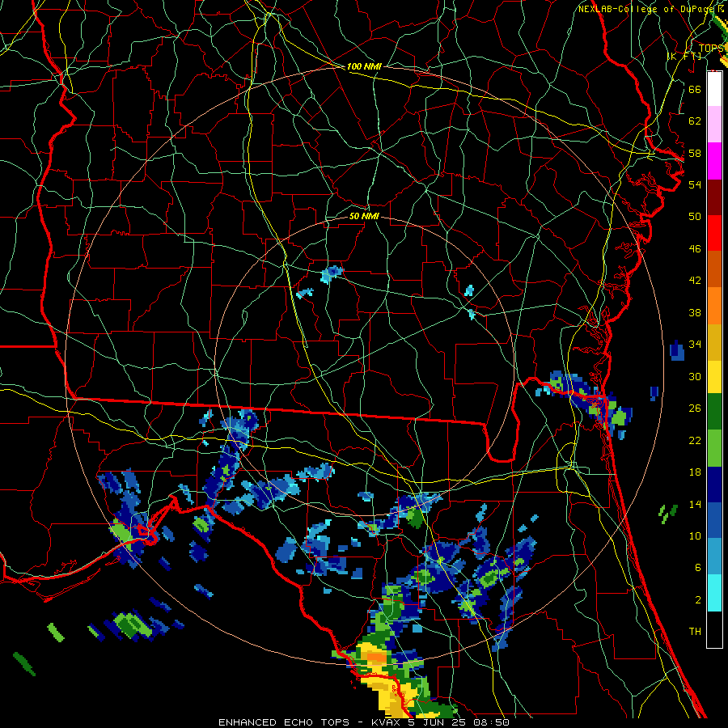Click the light pink legend swatch
This screenshot has height=728, width=728.
[x=714, y=125]
